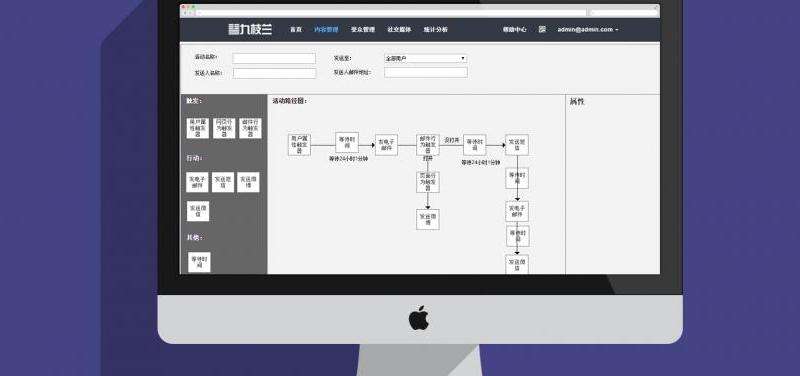Select canvas 发电子邮件 node before 邮件行为触发器
This screenshot has width=800, height=376.
(386, 145)
